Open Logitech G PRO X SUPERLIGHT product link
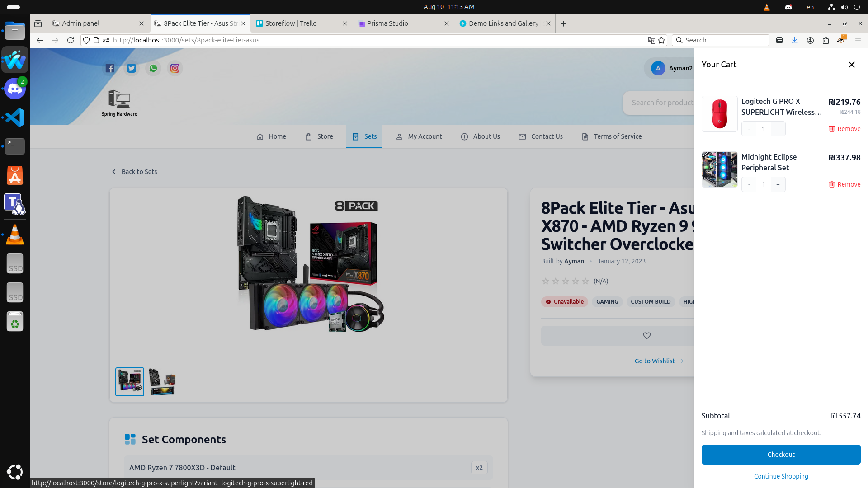The image size is (868, 488). 781,107
